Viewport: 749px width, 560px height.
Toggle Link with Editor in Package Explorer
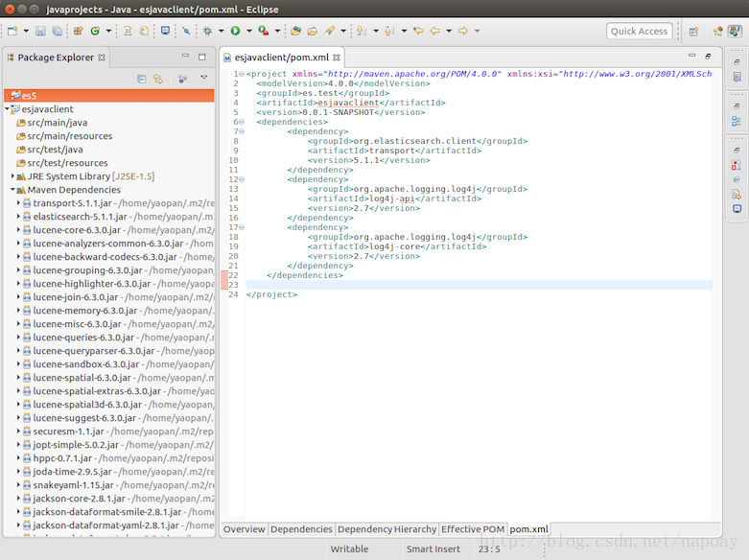[x=157, y=79]
